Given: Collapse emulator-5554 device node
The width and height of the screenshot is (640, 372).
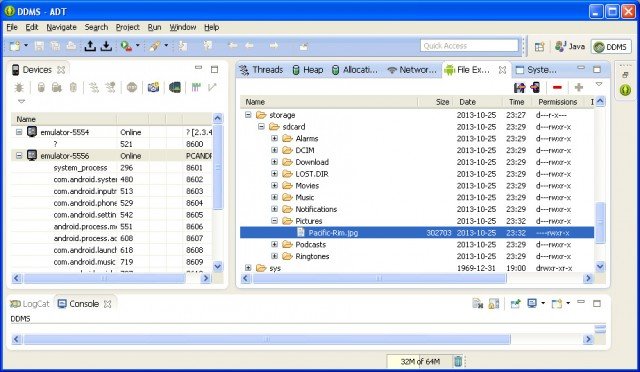Looking at the screenshot, I should (19, 132).
